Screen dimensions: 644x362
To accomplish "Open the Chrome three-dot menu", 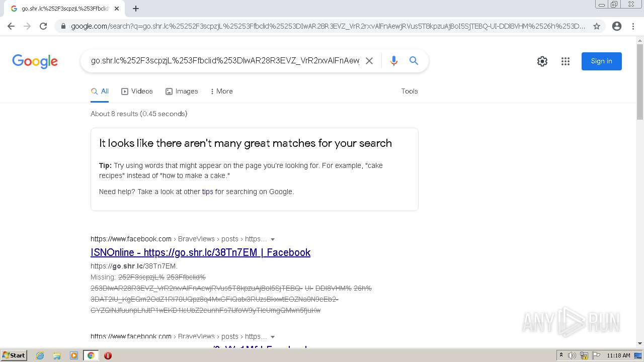I will coord(633,26).
